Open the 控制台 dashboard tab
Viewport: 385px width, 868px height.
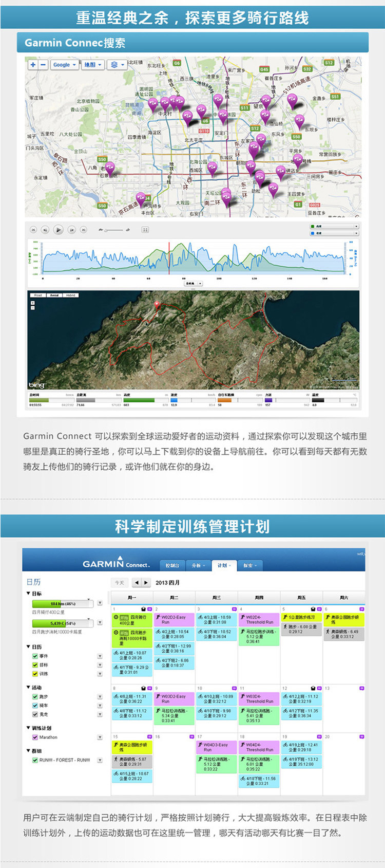pos(172,565)
